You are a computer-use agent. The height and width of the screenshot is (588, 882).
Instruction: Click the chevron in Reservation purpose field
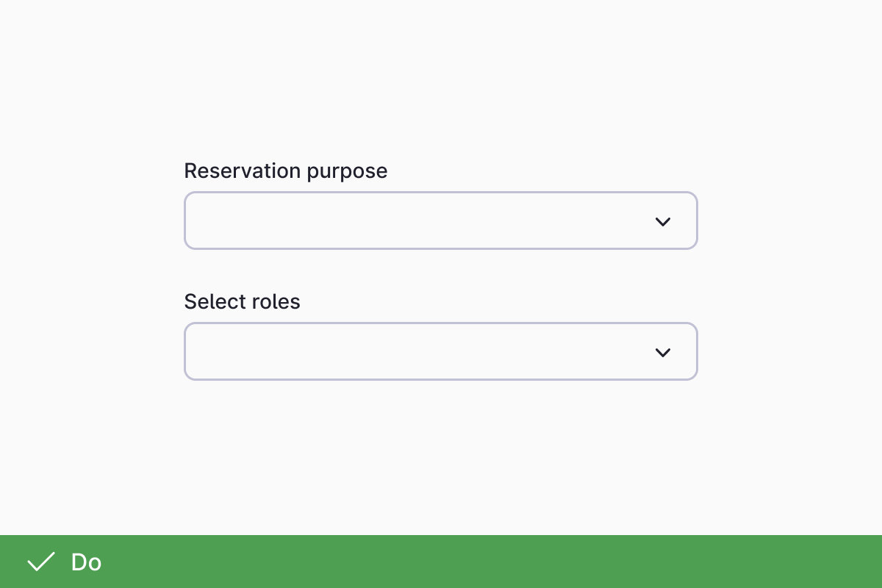pyautogui.click(x=662, y=221)
